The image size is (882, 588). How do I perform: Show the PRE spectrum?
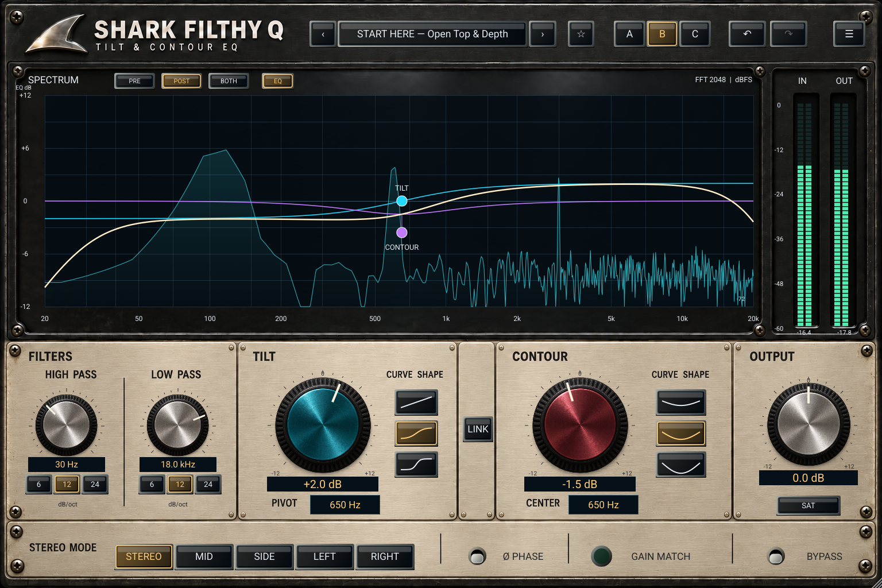[x=134, y=81]
